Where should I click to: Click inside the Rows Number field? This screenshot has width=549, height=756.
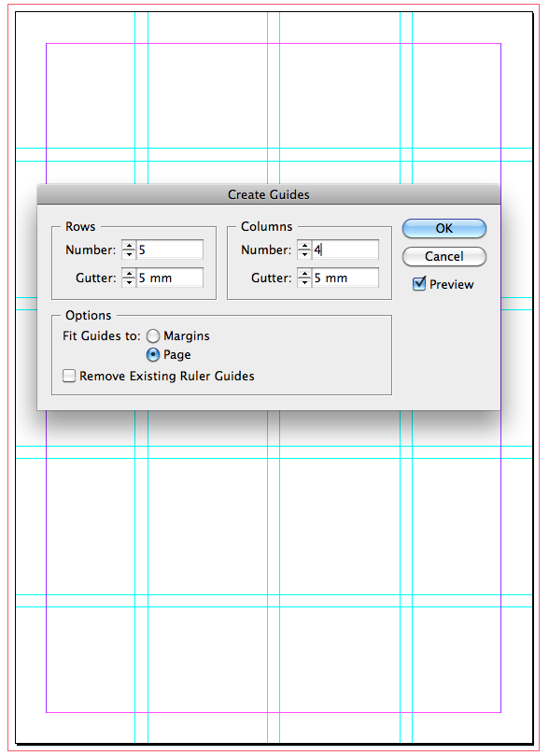[168, 250]
